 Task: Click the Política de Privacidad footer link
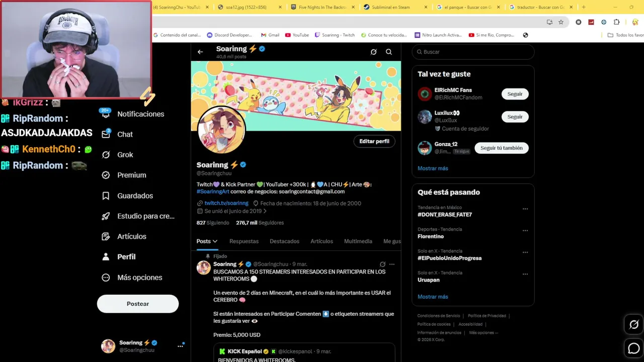coord(487,316)
